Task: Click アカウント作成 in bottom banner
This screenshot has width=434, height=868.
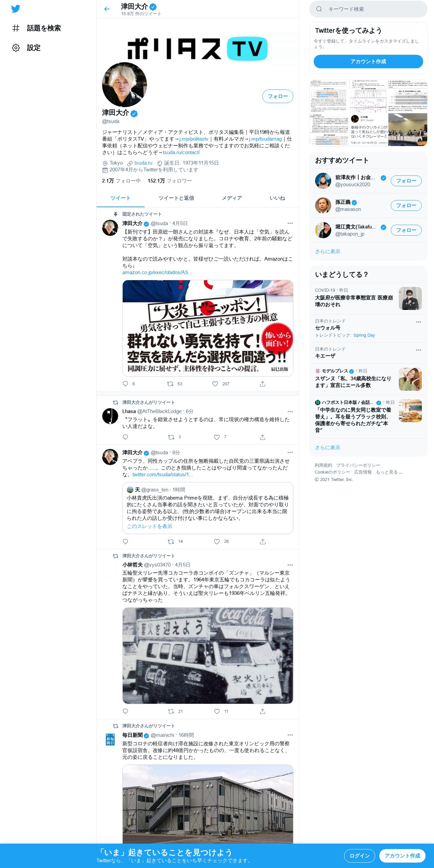Action: point(402,855)
